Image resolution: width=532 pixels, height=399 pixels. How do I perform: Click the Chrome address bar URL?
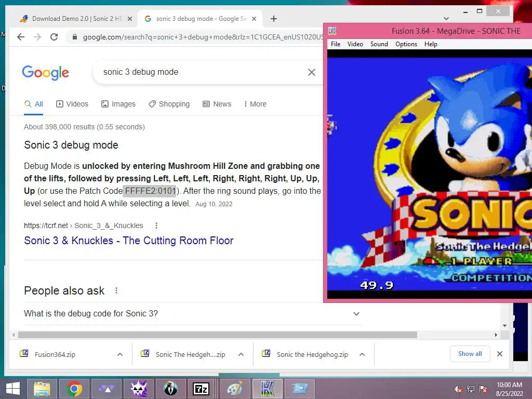pyautogui.click(x=203, y=37)
